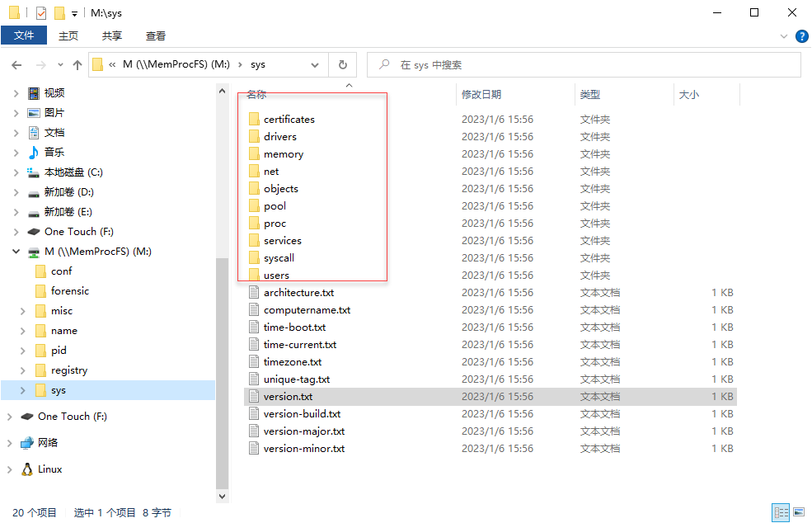Switch to large icons view layout

coord(799,512)
